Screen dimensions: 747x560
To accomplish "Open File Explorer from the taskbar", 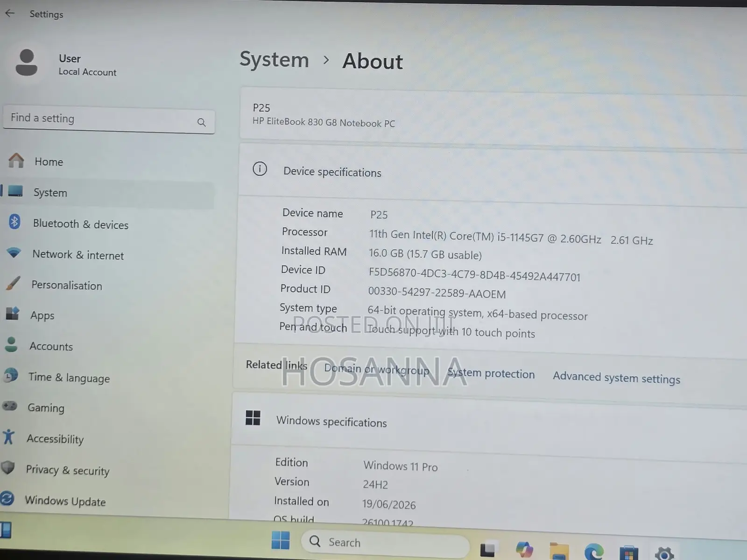I will [559, 551].
